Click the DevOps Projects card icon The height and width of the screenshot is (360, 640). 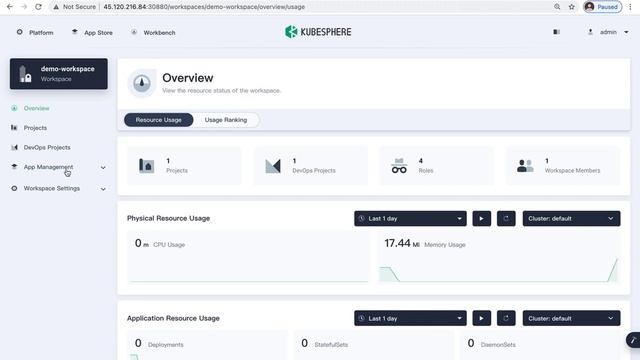pyautogui.click(x=273, y=166)
